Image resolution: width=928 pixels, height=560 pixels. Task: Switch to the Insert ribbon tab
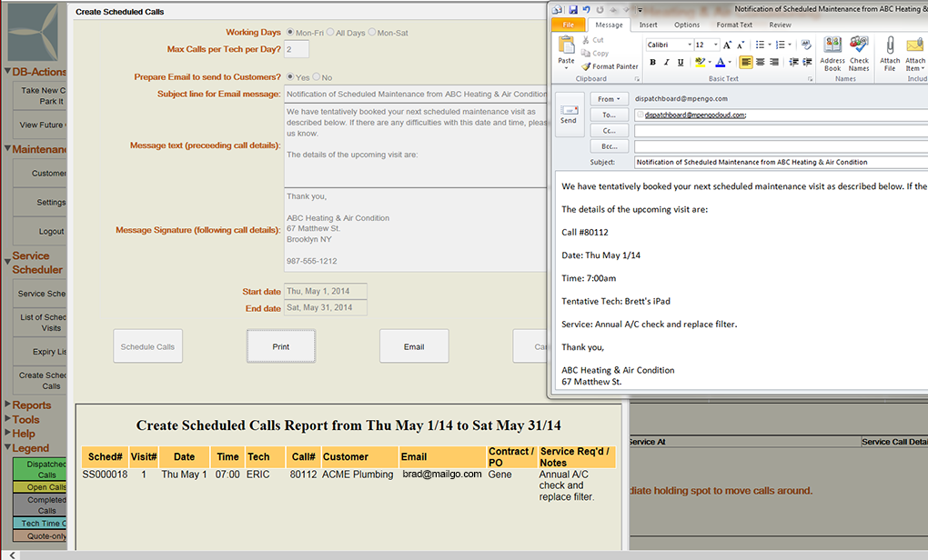(648, 25)
